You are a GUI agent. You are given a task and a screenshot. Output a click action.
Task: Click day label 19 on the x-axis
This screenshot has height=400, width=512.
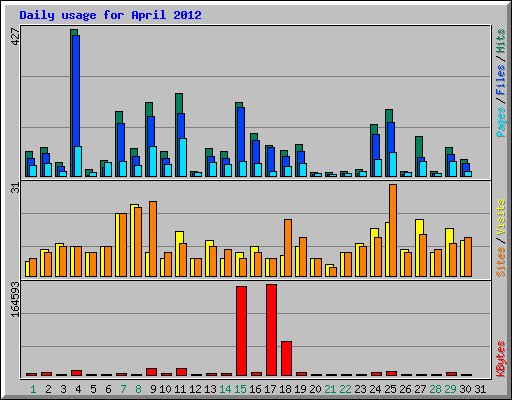[x=300, y=389]
